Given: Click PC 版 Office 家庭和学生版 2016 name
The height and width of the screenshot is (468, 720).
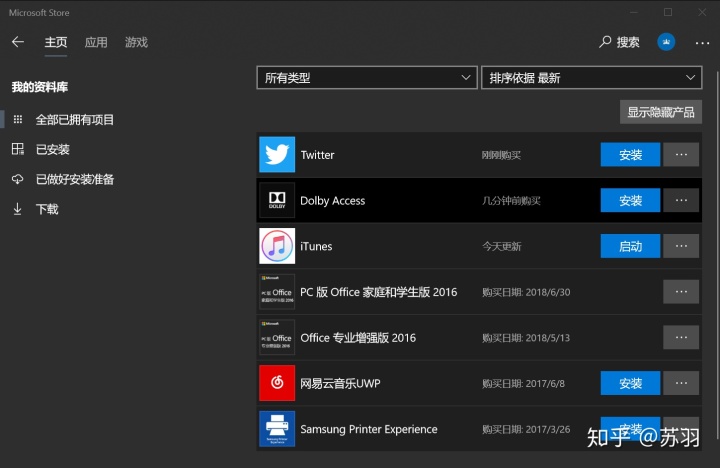Looking at the screenshot, I should click(378, 292).
